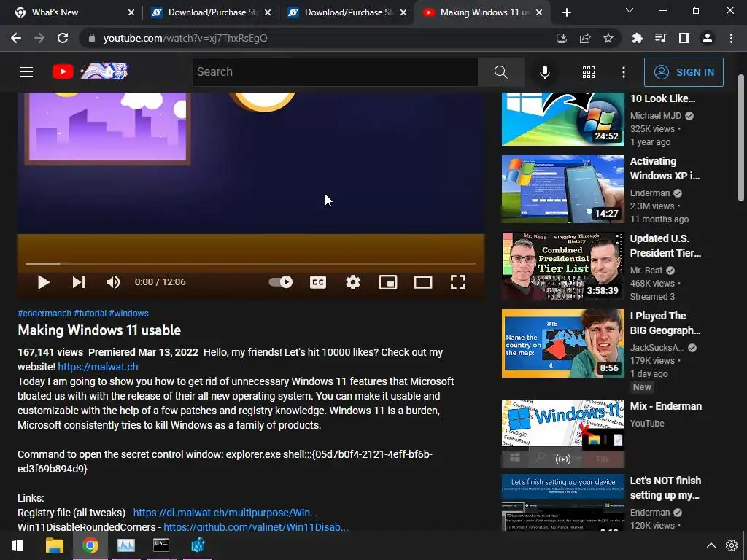Enable miniplayer mode
The image size is (747, 560).
pos(388,282)
